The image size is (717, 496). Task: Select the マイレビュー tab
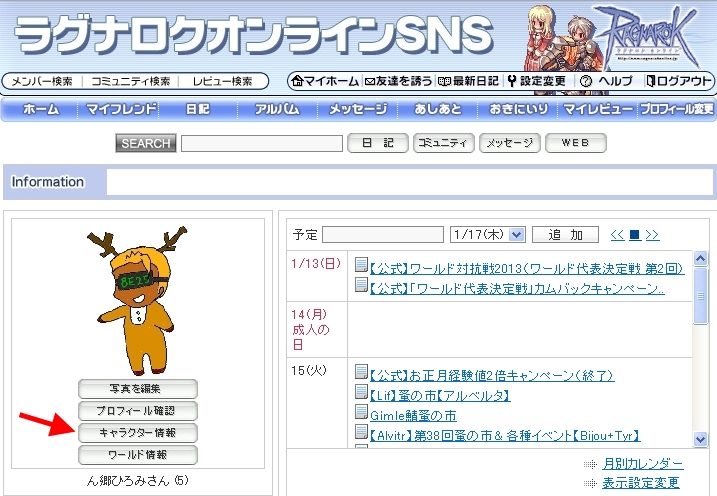click(x=598, y=109)
